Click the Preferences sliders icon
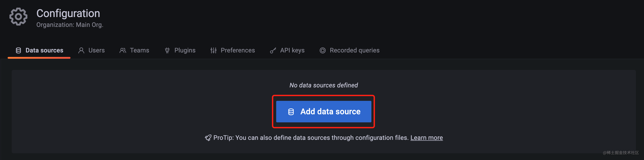The width and height of the screenshot is (644, 160). click(x=214, y=50)
